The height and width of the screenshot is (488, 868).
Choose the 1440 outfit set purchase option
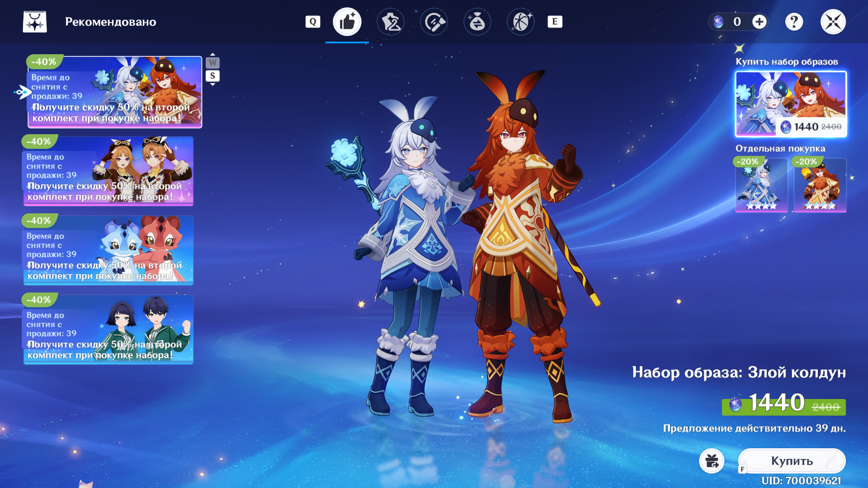click(x=791, y=104)
